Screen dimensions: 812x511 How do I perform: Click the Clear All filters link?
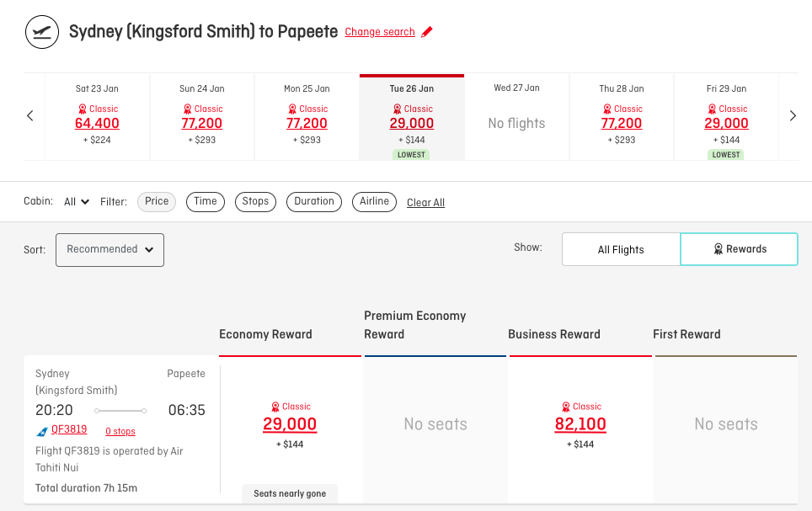[425, 202]
